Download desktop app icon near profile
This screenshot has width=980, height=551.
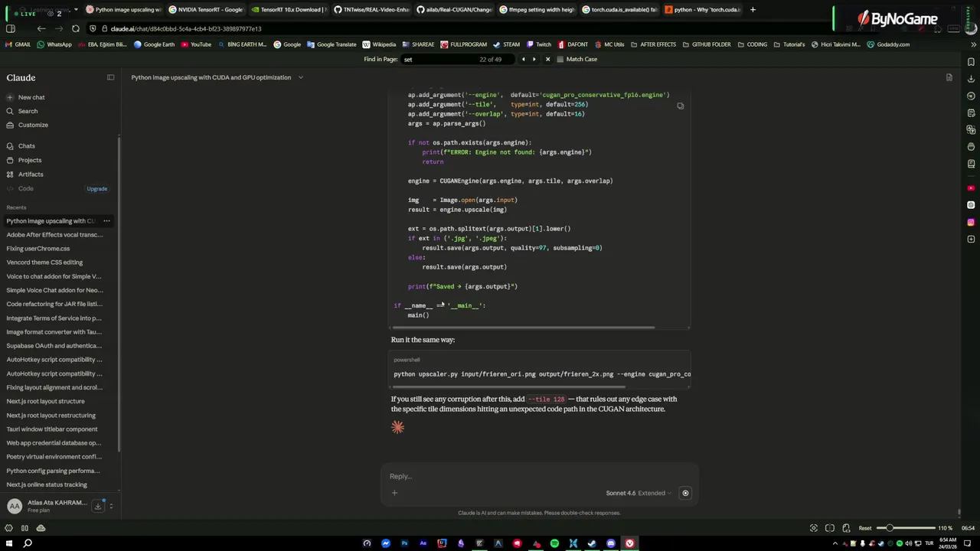coord(97,506)
